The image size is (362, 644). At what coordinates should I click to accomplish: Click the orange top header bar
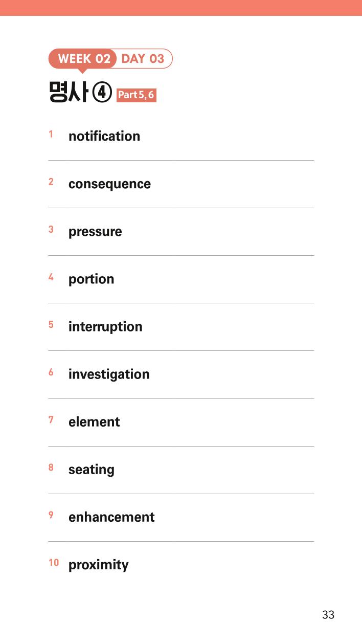tap(181, 8)
